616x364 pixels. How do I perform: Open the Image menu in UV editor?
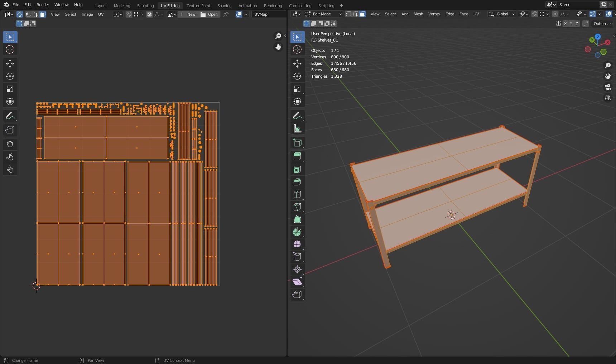point(87,14)
